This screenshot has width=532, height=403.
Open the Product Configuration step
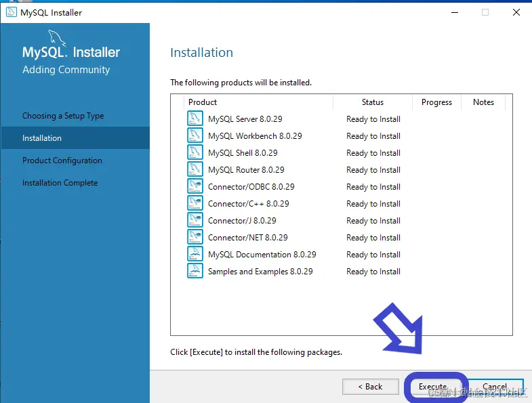point(62,161)
